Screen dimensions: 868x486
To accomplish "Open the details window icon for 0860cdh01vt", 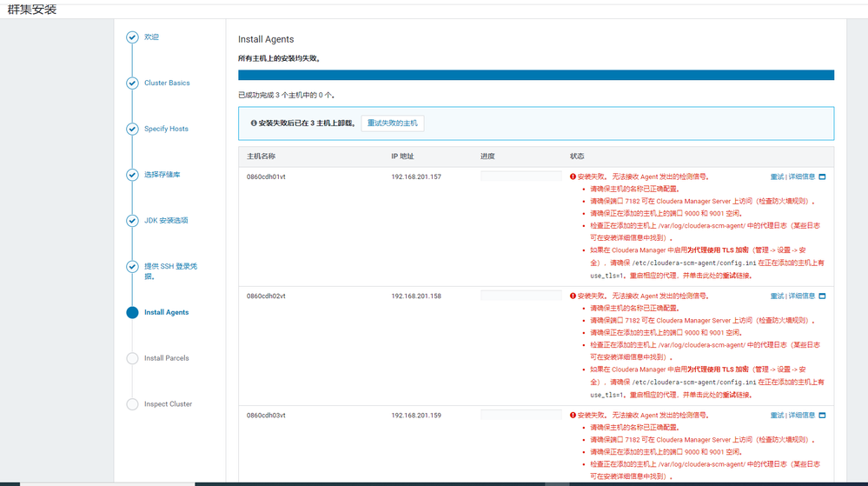I will pos(822,176).
